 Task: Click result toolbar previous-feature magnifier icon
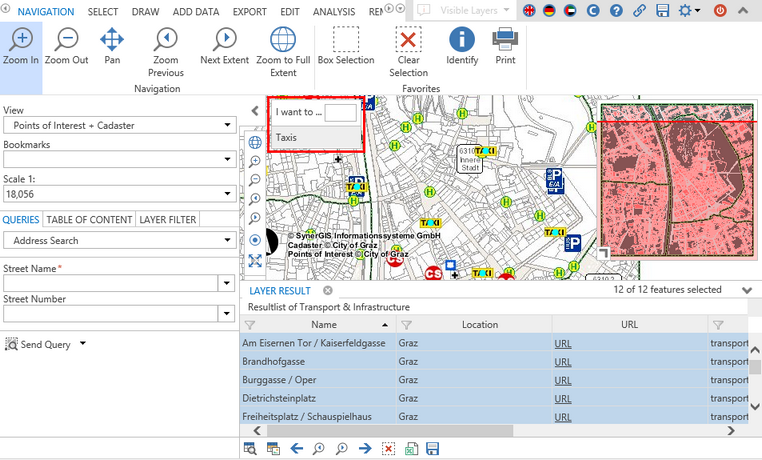[319, 448]
